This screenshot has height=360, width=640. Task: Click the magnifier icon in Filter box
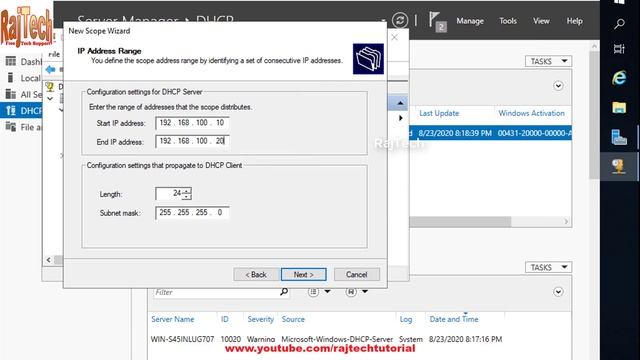(x=284, y=292)
